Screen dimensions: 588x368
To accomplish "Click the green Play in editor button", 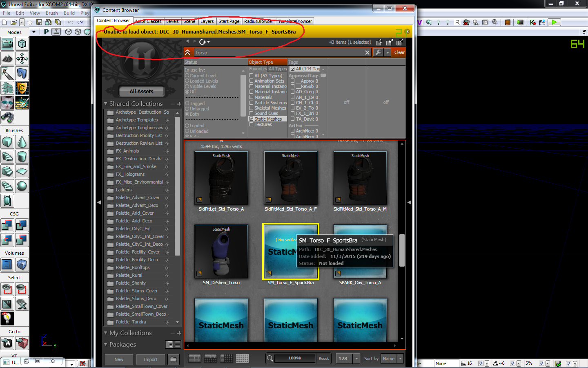I will point(555,22).
